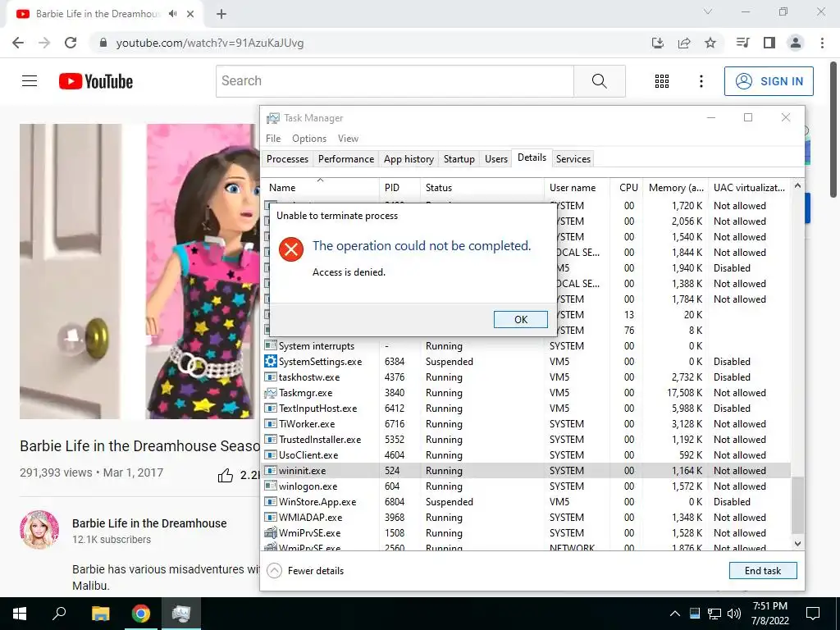Bookmark this page with the star icon
Screen dimensions: 840x630
(x=710, y=43)
